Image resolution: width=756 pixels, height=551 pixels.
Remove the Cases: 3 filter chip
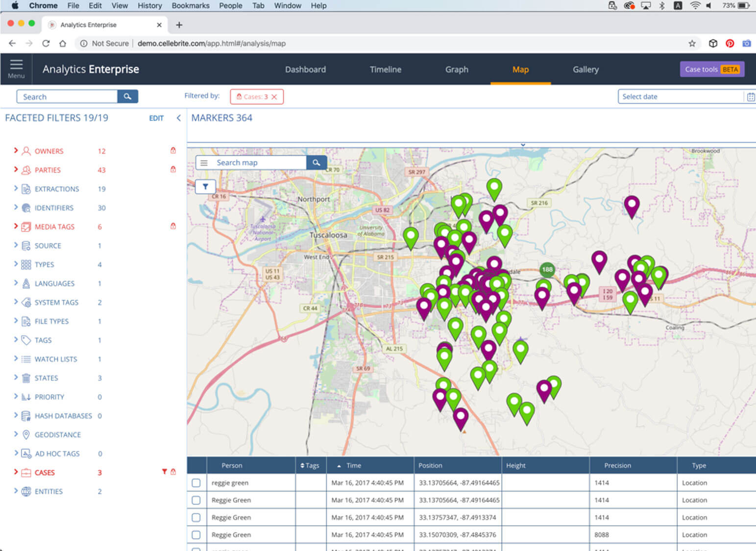coord(274,97)
